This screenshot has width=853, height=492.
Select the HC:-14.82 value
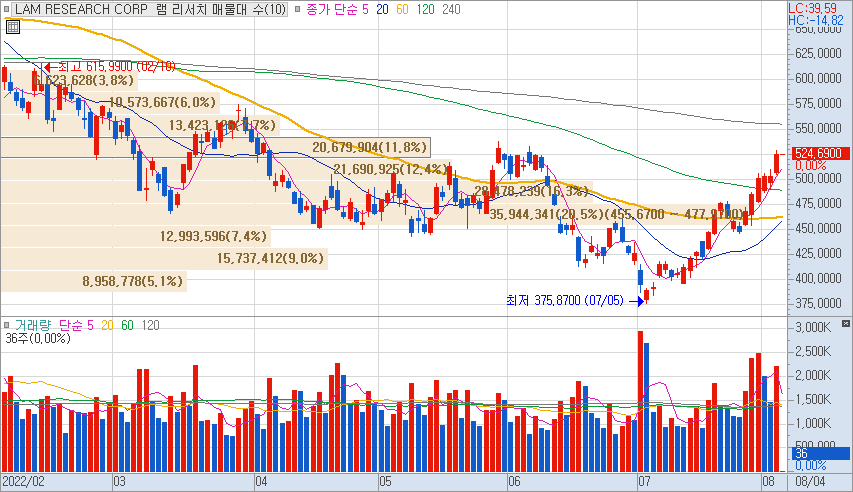(x=815, y=20)
